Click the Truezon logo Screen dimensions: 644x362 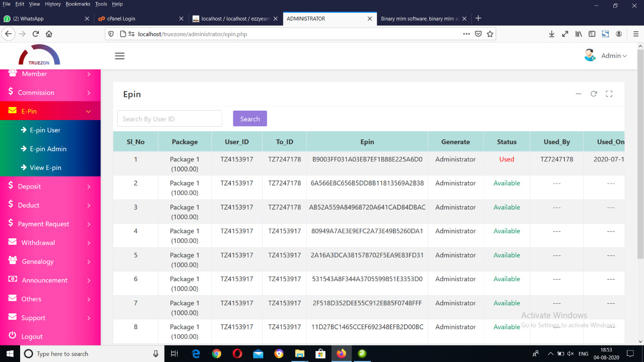[x=39, y=55]
